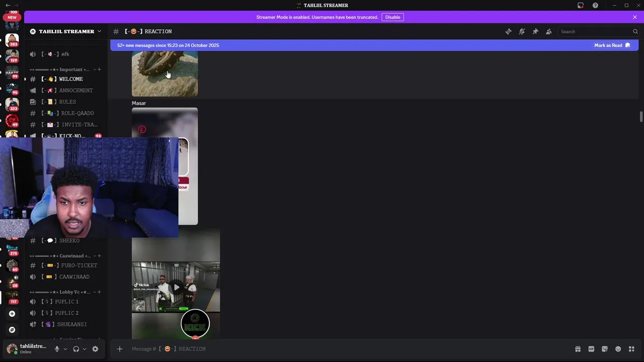The image size is (644, 362).
Task: Open the inbox icon in title bar
Action: [581, 6]
